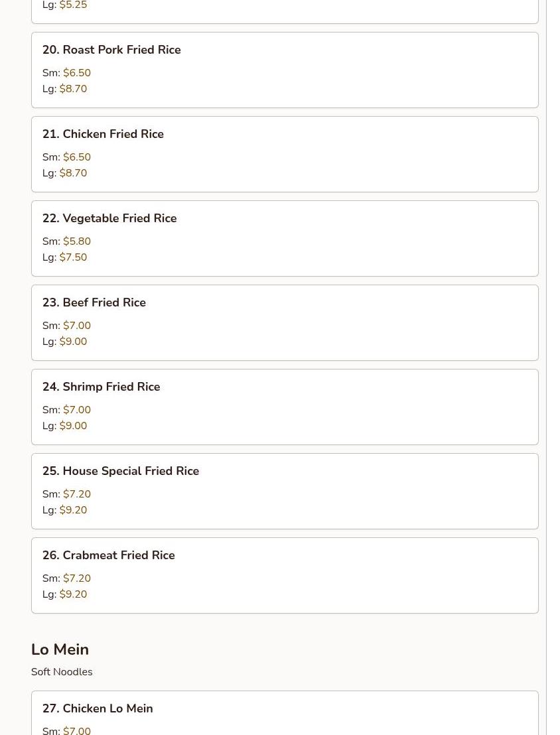This screenshot has height=735, width=560.
Task: Click the small Vegetable Fried Rice $5.80 price
Action: pos(77,241)
